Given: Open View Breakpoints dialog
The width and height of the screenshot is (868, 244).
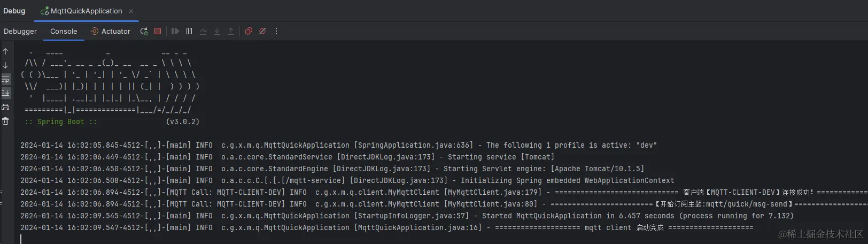Looking at the screenshot, I should point(249,31).
